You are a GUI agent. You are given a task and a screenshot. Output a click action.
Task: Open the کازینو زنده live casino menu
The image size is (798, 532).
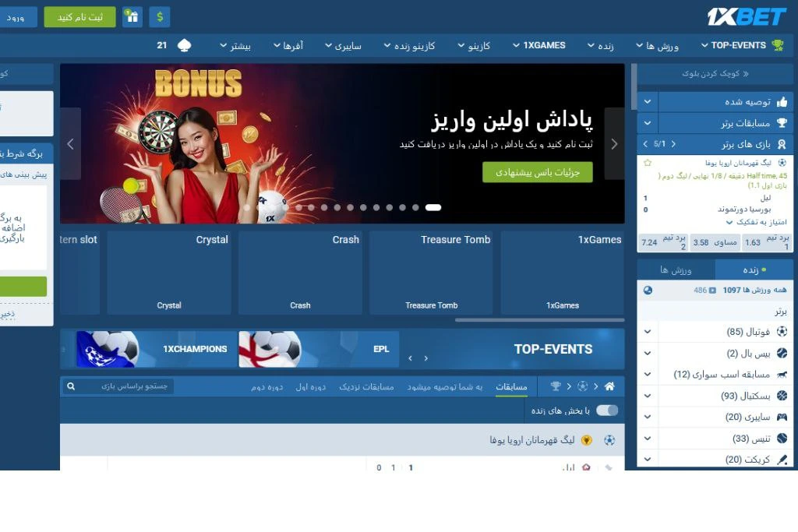pyautogui.click(x=410, y=46)
